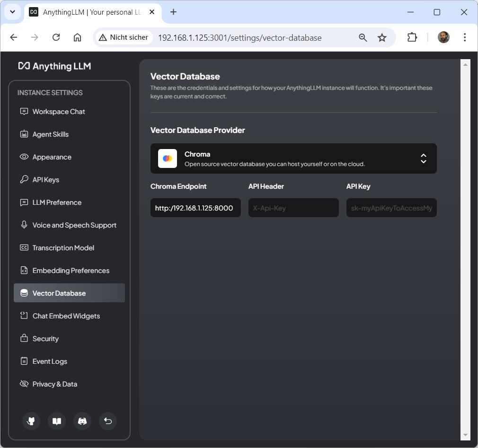Click the Chroma logo icon
Viewport: 478px width, 448px height.
(x=168, y=158)
